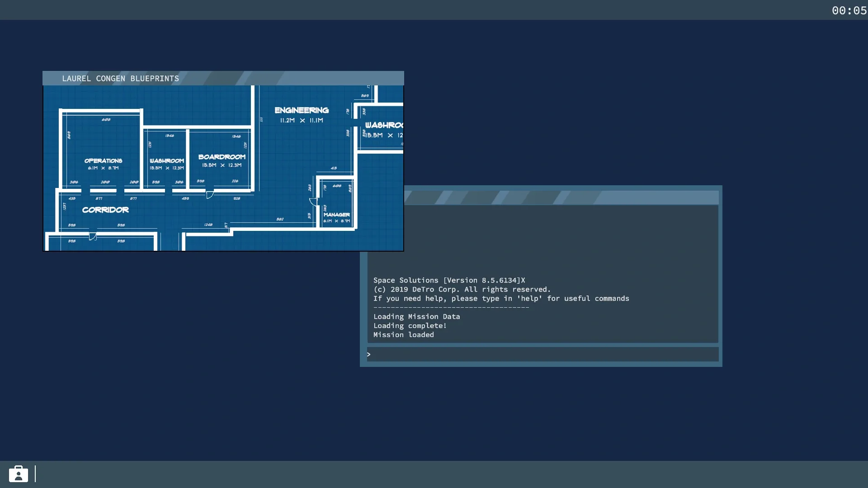Click the Boardroom door symbol on blueprint
Viewport: 868px width, 488px height.
point(210,195)
